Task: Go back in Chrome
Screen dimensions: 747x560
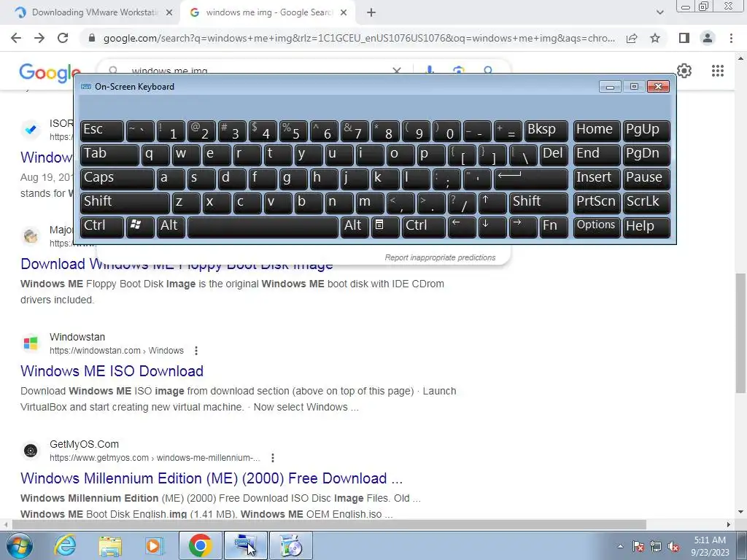Action: (16, 38)
